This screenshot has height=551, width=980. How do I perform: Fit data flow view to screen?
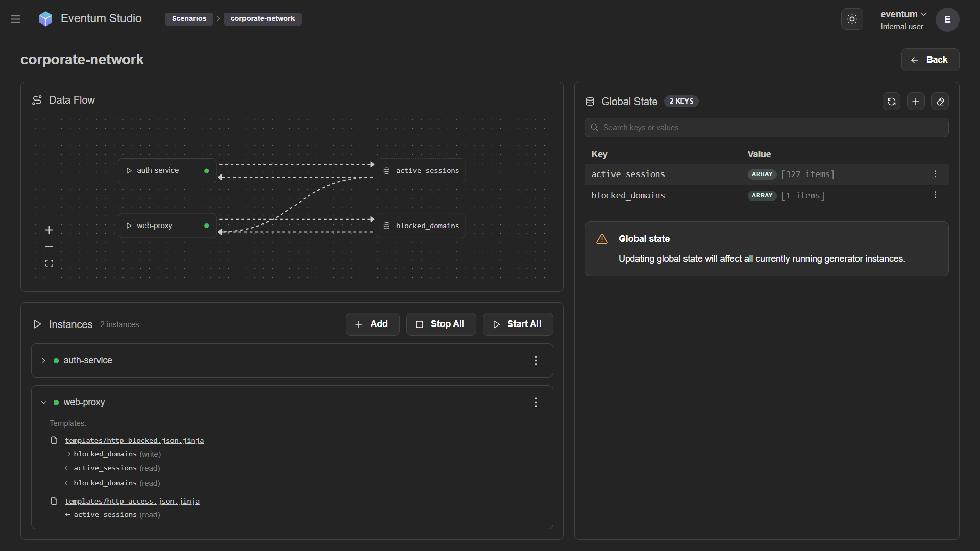click(x=49, y=263)
